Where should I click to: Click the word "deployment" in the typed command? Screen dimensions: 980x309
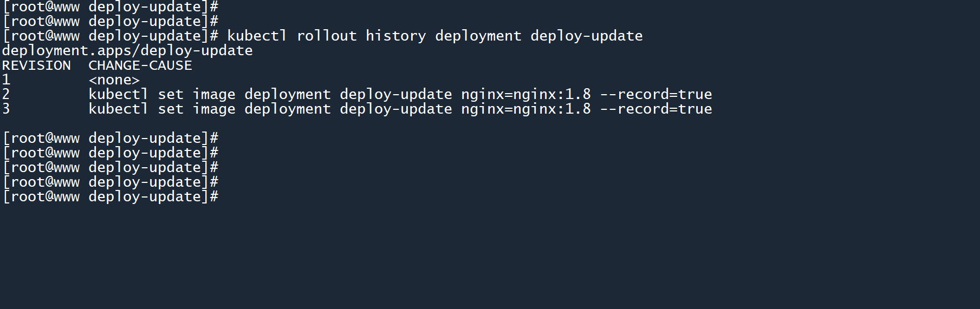tap(478, 36)
